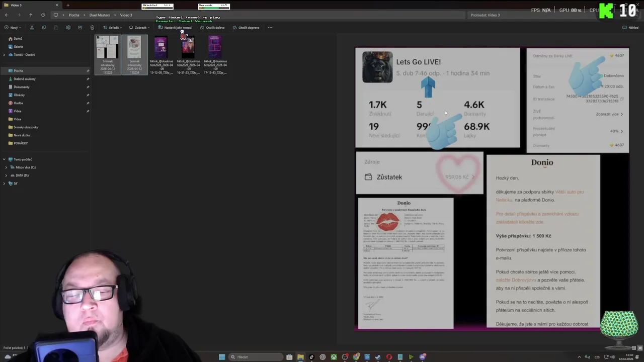Select the tiktok video 15-12-00 file

[161, 55]
